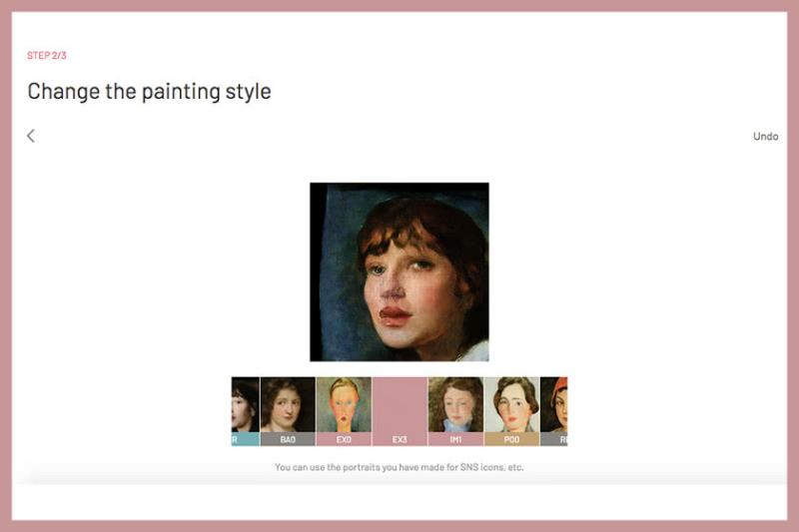The width and height of the screenshot is (799, 532).
Task: Select the partly visible red-hat thumbnail at right
Action: [x=554, y=411]
